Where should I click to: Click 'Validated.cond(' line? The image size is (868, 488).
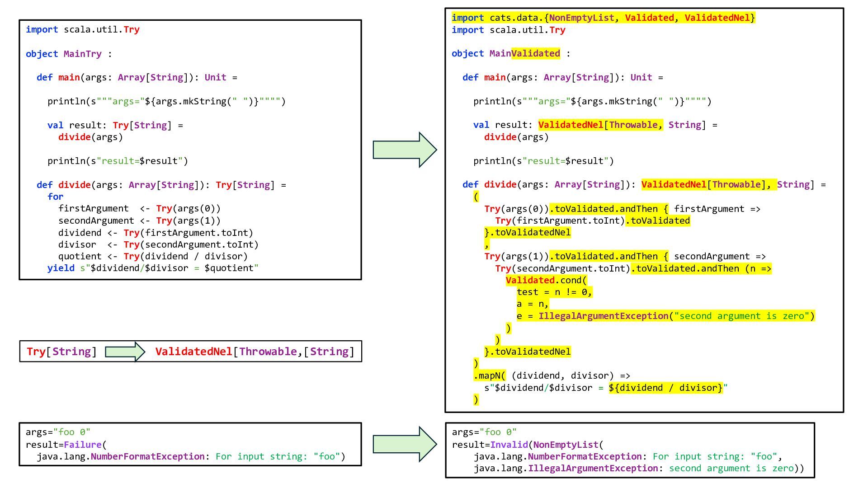pyautogui.click(x=547, y=280)
